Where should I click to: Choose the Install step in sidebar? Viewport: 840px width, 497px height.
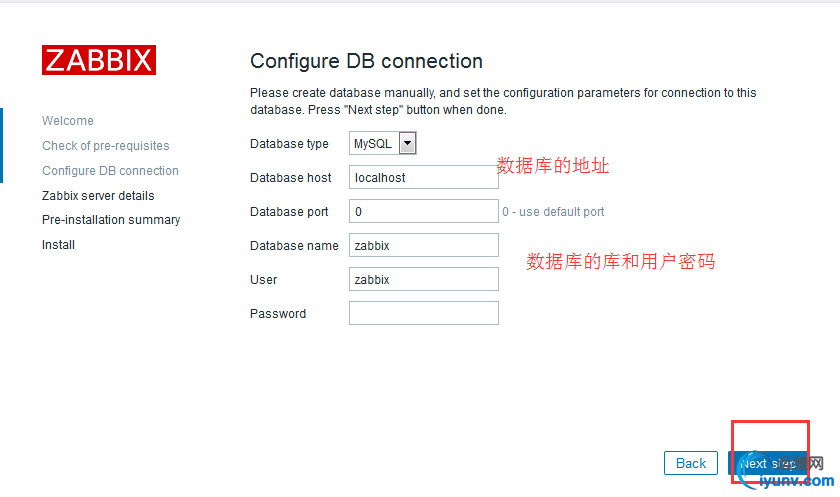(58, 245)
